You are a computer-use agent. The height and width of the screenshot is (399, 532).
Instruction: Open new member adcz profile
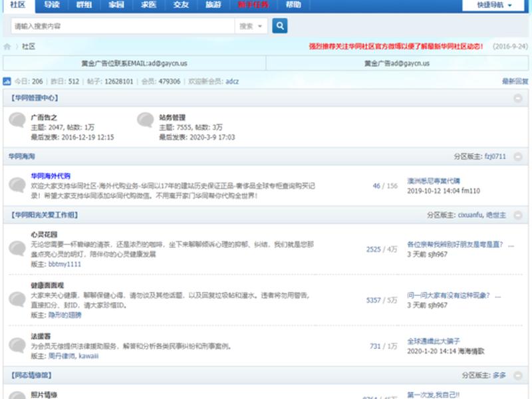tap(232, 81)
